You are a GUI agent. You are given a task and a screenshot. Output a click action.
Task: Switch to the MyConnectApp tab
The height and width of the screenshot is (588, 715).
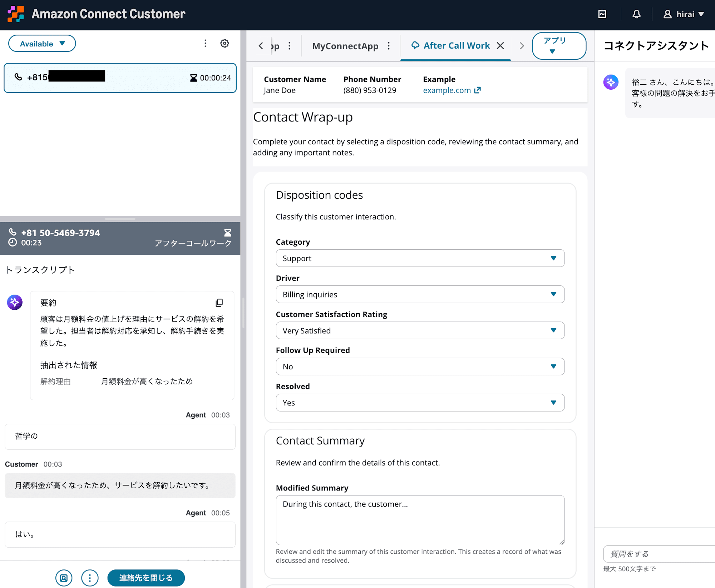click(x=345, y=46)
